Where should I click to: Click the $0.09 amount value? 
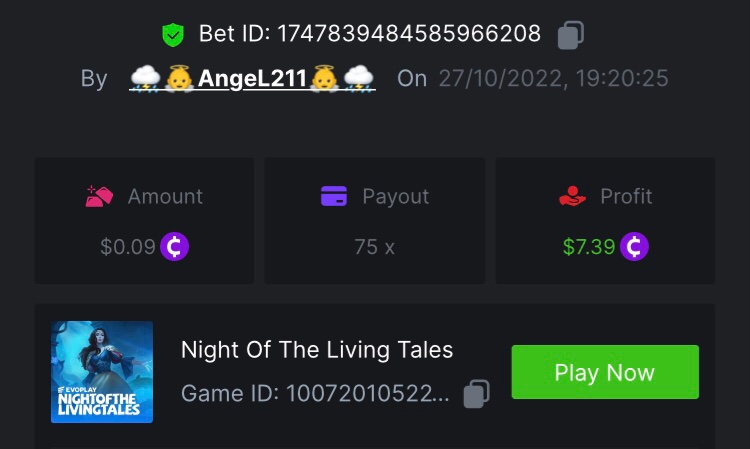[x=127, y=246]
